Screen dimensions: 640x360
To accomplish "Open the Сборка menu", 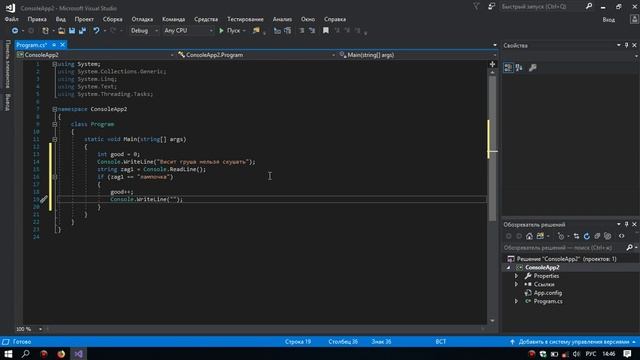I will (x=112, y=19).
